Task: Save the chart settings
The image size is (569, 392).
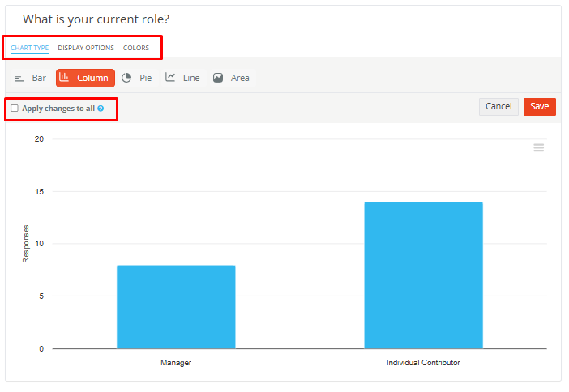Action: point(539,107)
